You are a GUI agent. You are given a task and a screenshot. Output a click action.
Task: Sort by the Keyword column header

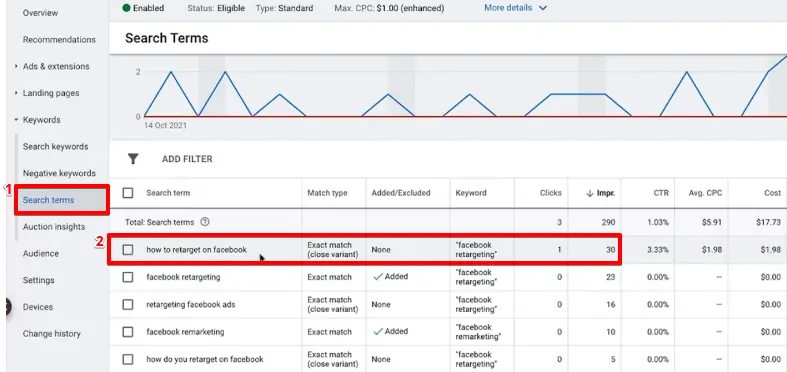point(471,193)
